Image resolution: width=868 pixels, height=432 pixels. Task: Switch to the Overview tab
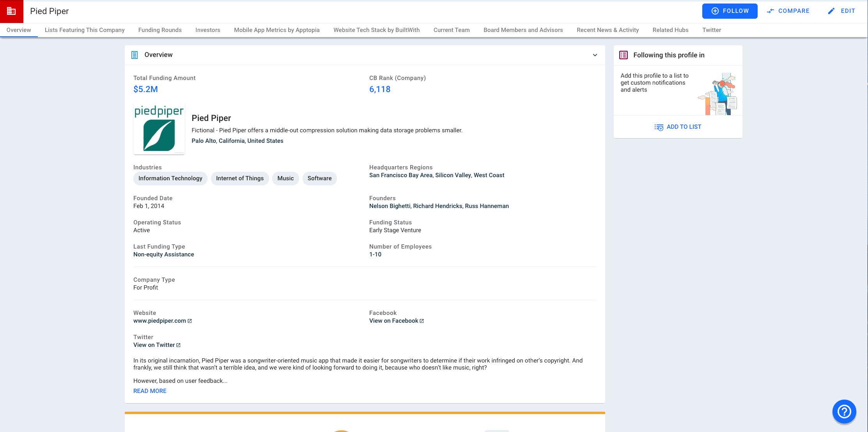point(19,30)
